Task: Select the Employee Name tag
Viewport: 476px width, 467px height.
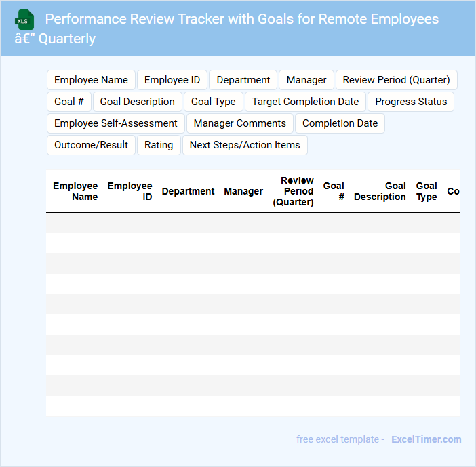Action: tap(91, 80)
